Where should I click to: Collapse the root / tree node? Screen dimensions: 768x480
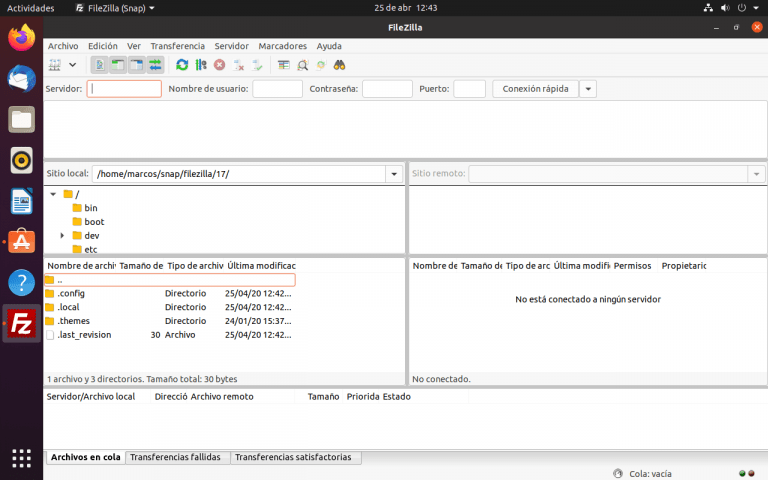click(x=53, y=194)
